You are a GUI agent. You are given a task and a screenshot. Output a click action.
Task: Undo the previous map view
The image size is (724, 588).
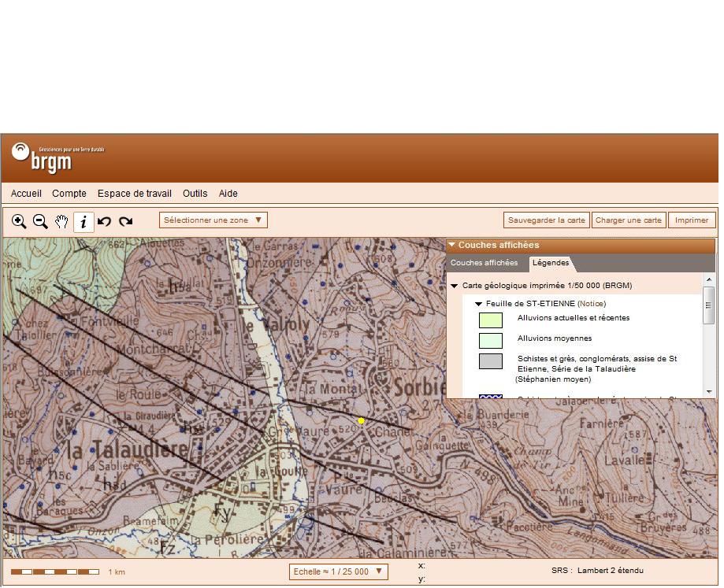point(105,222)
